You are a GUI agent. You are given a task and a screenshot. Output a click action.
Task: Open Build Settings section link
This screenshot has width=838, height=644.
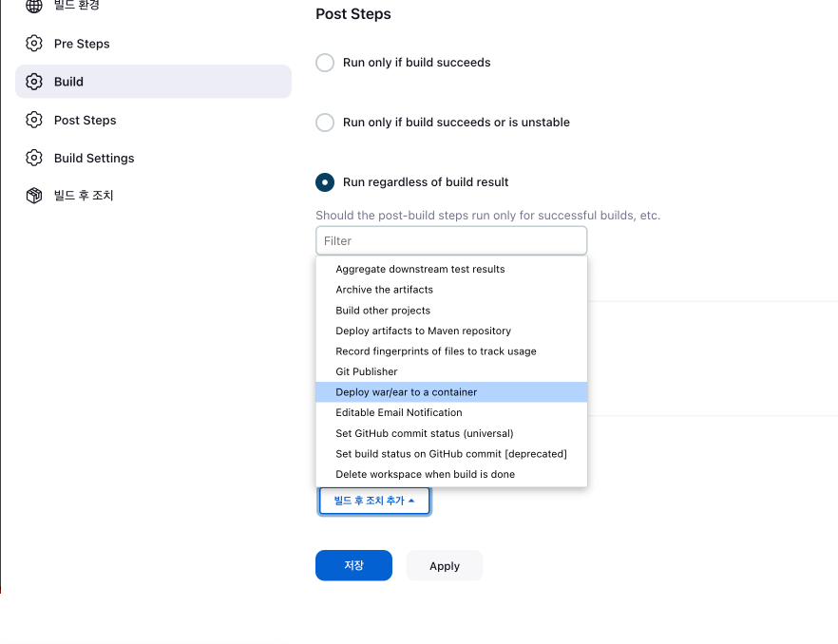point(94,158)
